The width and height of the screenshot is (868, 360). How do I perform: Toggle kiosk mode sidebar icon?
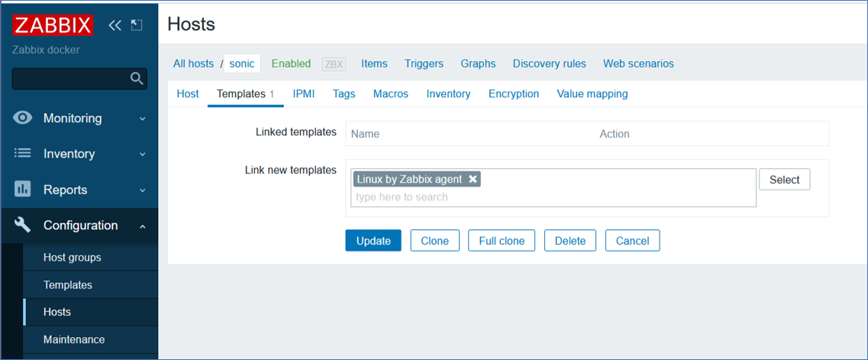click(x=137, y=25)
